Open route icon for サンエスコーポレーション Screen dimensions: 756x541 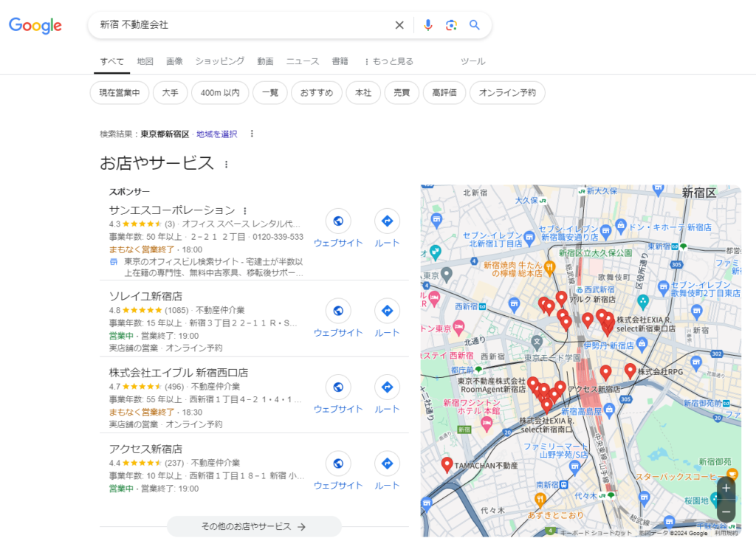(x=387, y=221)
